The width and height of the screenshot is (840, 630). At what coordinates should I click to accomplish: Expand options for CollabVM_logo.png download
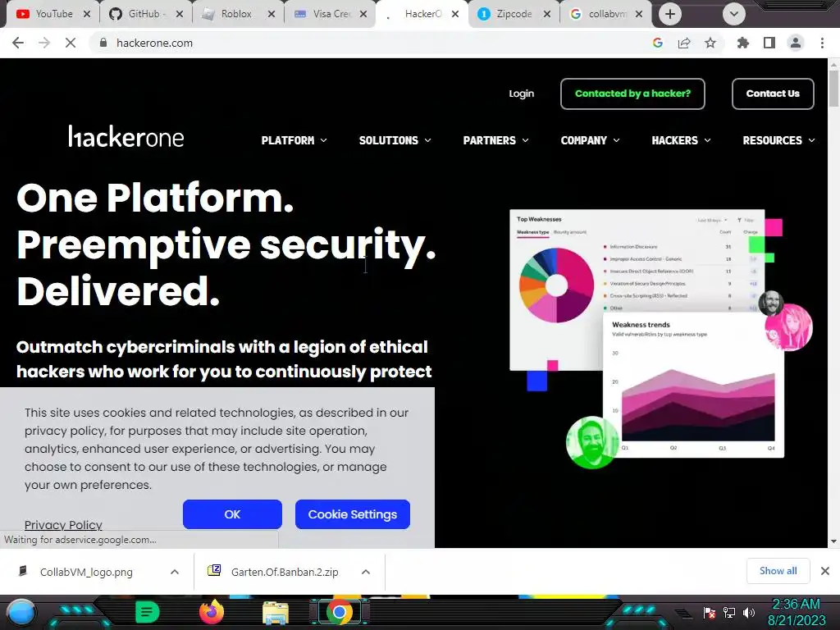tap(175, 572)
